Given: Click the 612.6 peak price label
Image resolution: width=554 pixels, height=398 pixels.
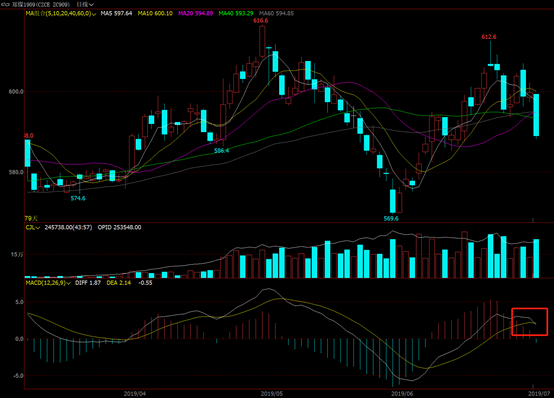Looking at the screenshot, I should tap(489, 37).
